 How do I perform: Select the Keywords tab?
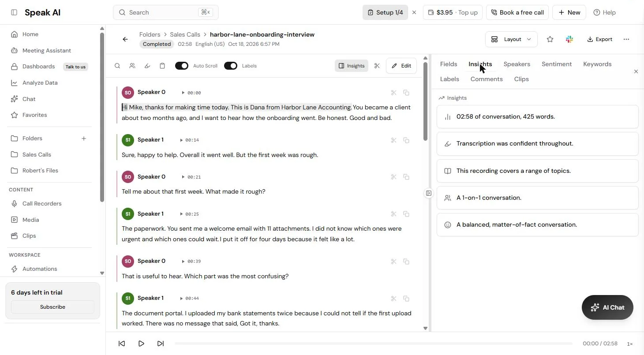(x=597, y=64)
